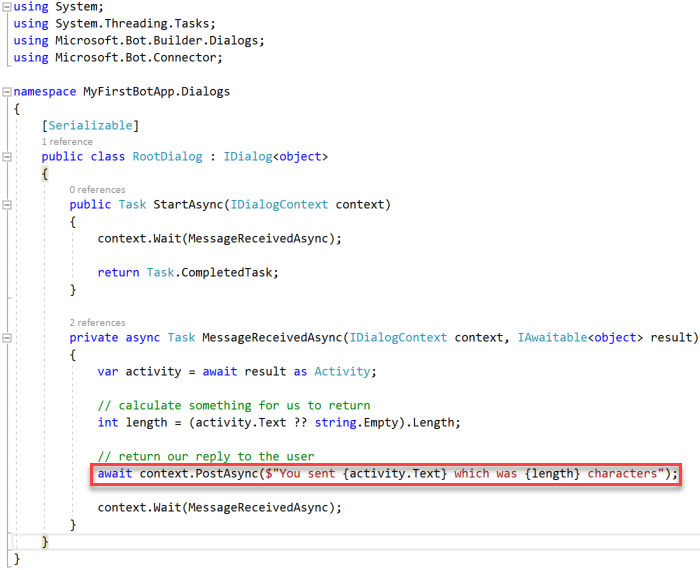Click IDialogContext in StartAsync signature

click(279, 204)
